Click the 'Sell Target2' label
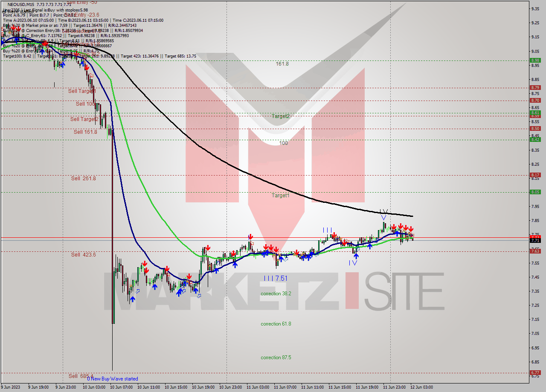Image resolution: width=546 pixels, height=392 pixels. [x=84, y=119]
